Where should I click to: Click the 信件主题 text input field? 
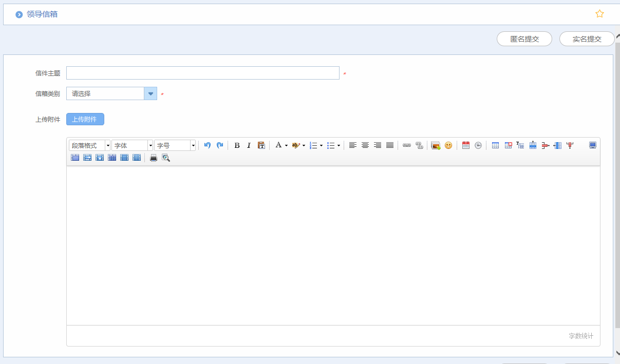203,73
